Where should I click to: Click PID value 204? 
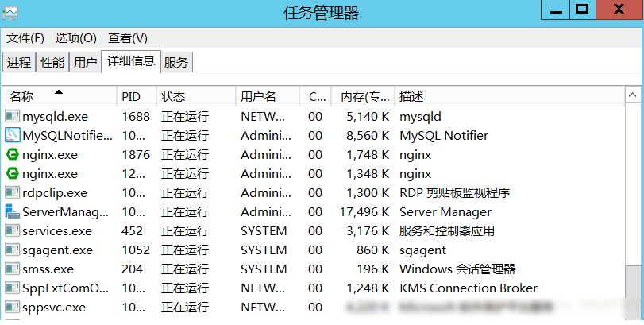[x=133, y=269]
